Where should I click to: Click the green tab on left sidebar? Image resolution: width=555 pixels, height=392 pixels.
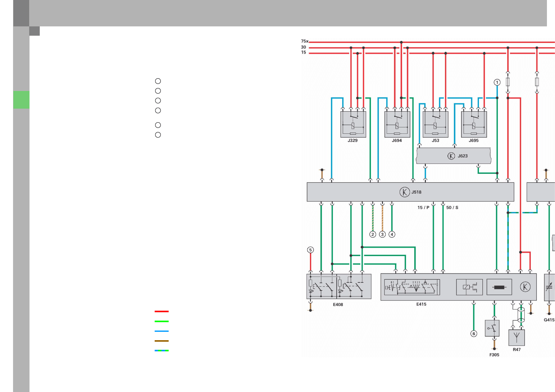[x=21, y=100]
